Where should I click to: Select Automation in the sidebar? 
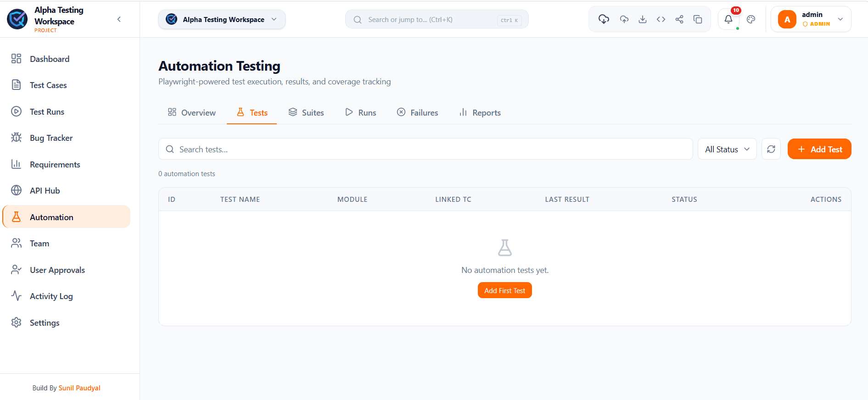coord(67,217)
